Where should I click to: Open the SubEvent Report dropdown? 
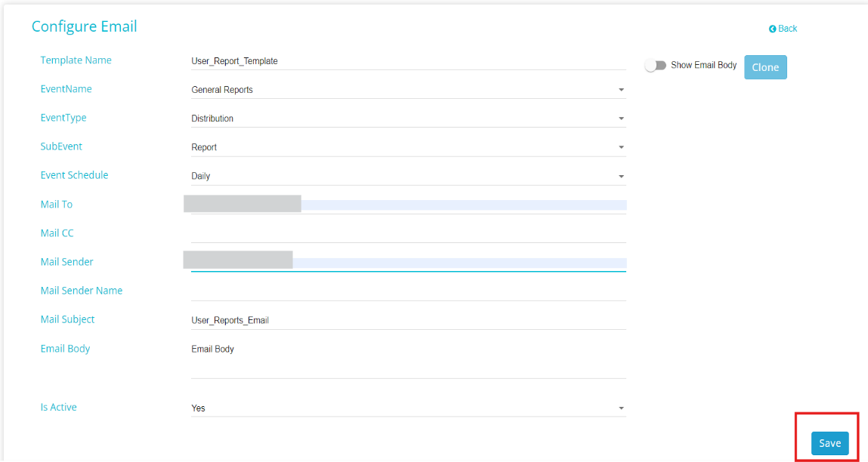coord(409,147)
